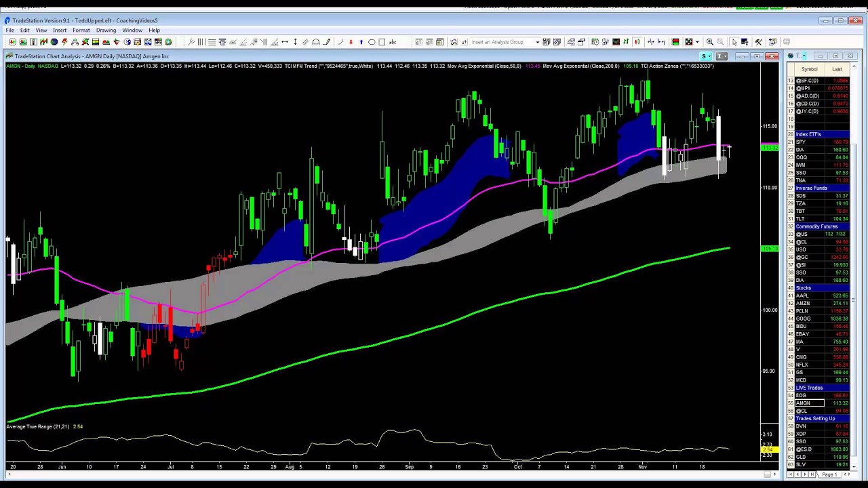Select the vertical double-arrow measurement tool
The image size is (868, 488).
[295, 42]
